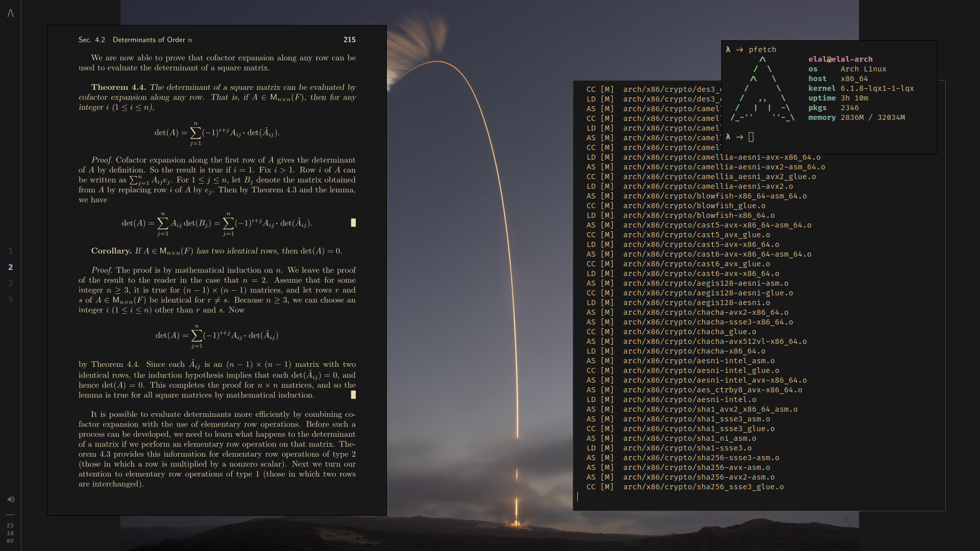Click the text cursor below the build output

(577, 496)
